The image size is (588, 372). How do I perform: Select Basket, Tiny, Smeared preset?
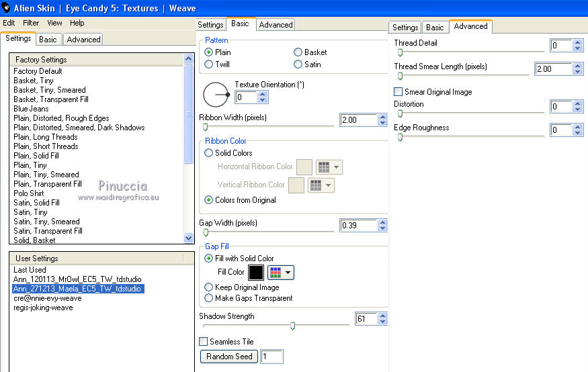[50, 90]
